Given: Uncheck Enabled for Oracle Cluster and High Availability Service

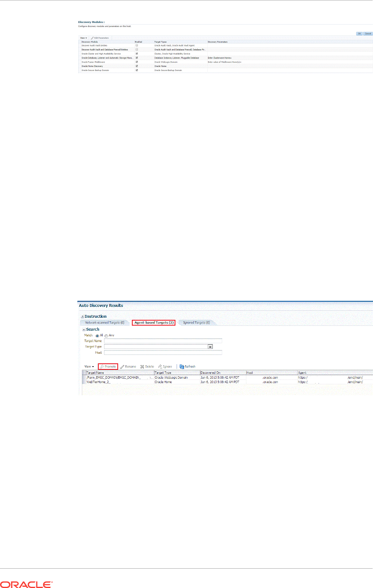Looking at the screenshot, I should point(137,54).
